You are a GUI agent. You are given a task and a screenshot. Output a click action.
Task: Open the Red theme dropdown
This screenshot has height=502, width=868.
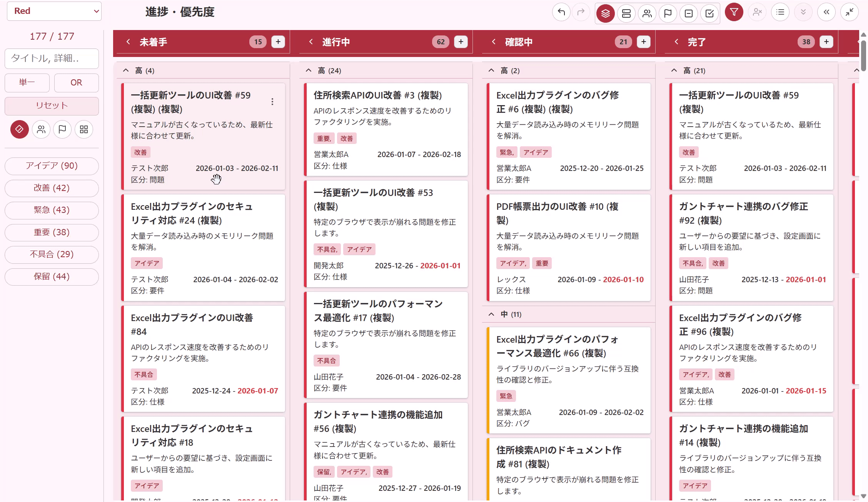(x=54, y=11)
